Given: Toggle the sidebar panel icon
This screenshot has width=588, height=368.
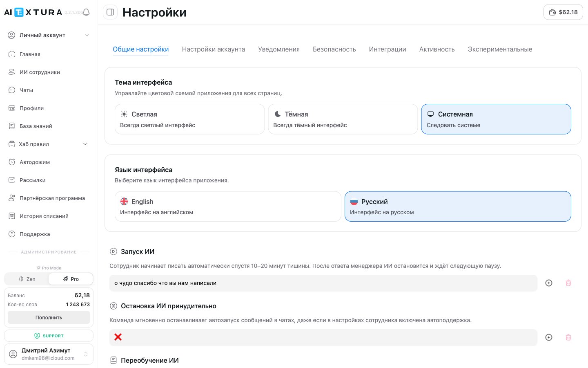Looking at the screenshot, I should pyautogui.click(x=110, y=12).
